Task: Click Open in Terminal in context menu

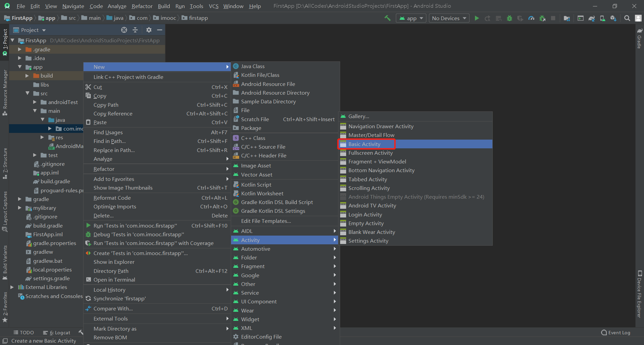Action: tap(157, 280)
